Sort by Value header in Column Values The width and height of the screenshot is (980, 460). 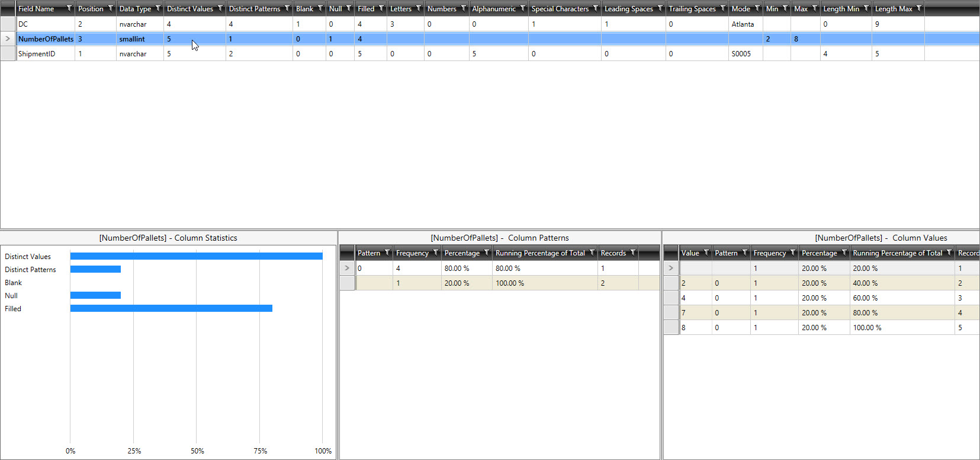point(690,253)
